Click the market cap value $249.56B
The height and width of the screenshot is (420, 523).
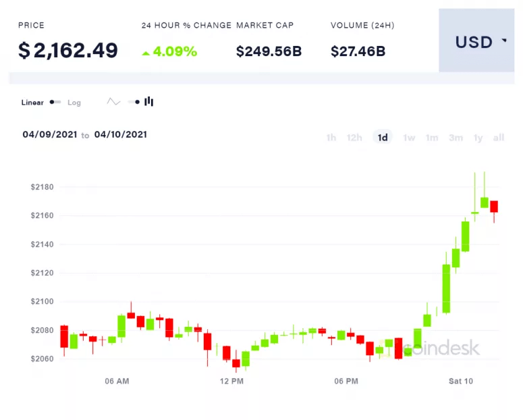[269, 51]
